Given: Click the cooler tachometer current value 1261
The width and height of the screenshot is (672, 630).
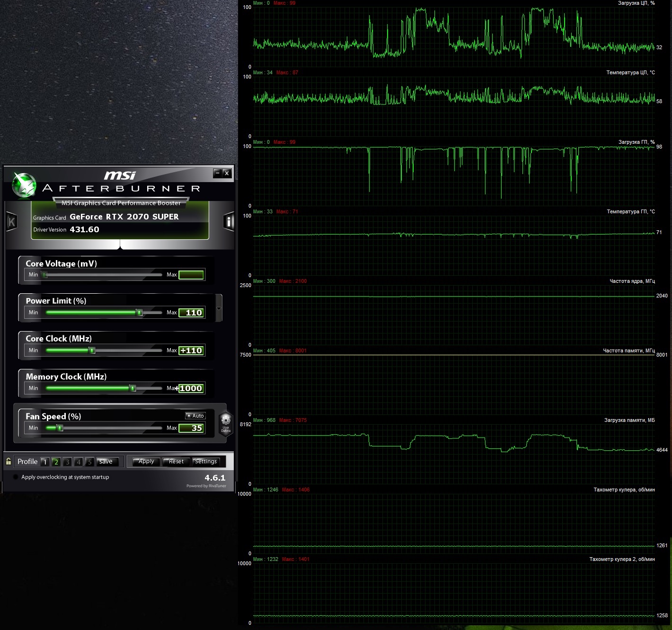Looking at the screenshot, I should (x=662, y=546).
